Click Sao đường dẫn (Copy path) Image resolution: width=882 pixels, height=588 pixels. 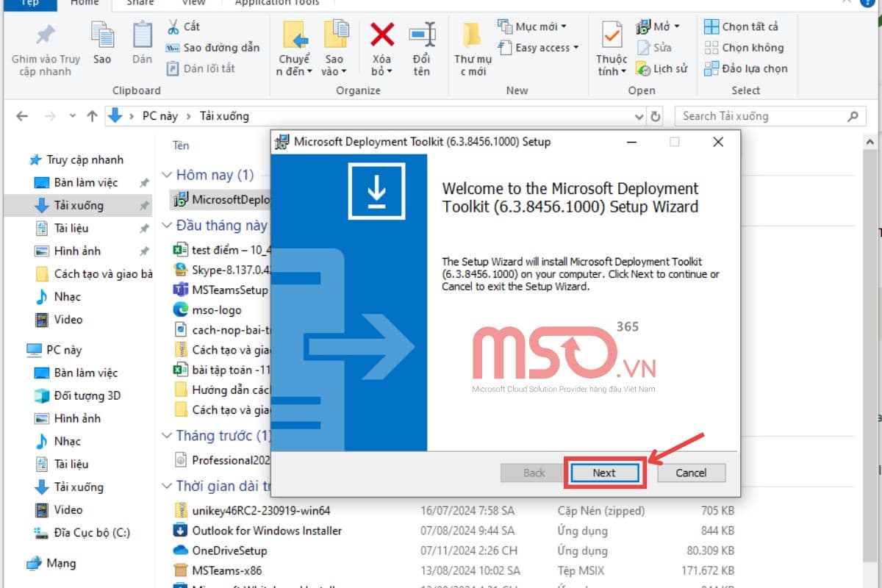(x=212, y=48)
